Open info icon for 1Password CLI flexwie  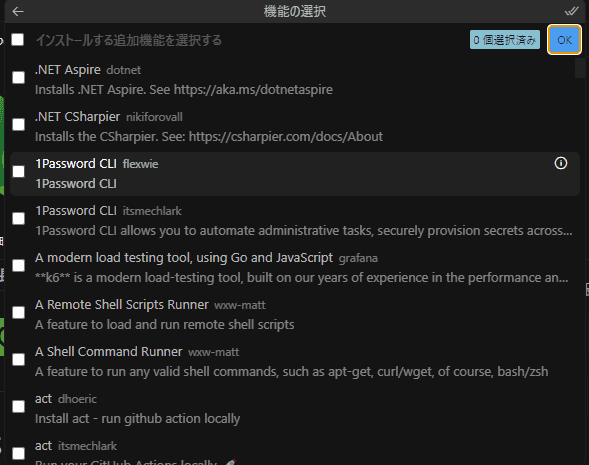coord(560,163)
